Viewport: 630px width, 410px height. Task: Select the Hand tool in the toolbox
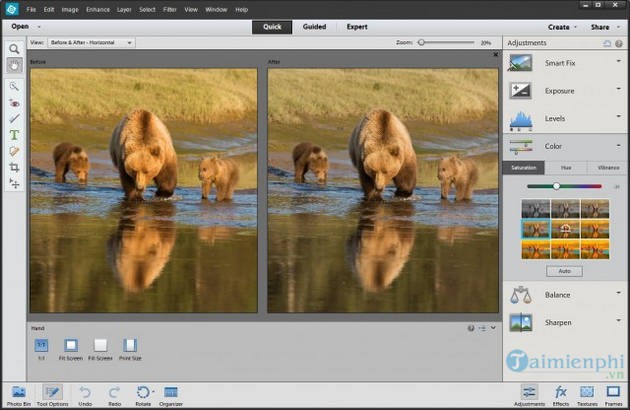tap(14, 65)
